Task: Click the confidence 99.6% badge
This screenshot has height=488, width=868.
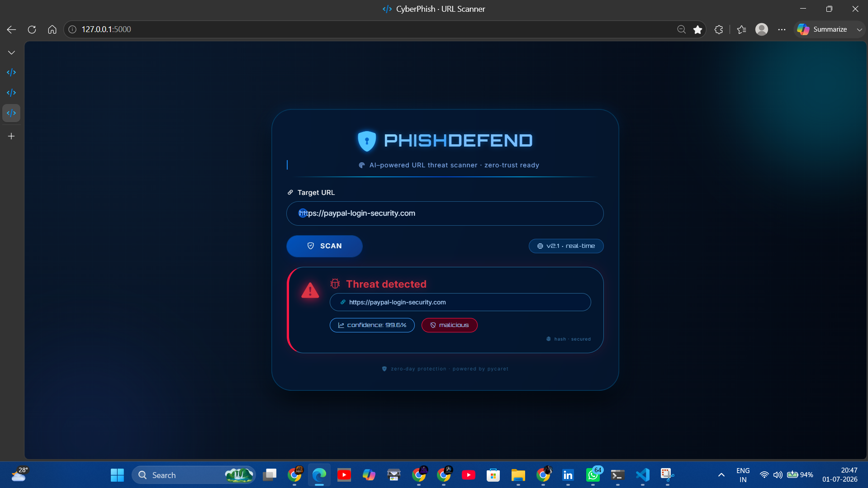Action: click(372, 325)
